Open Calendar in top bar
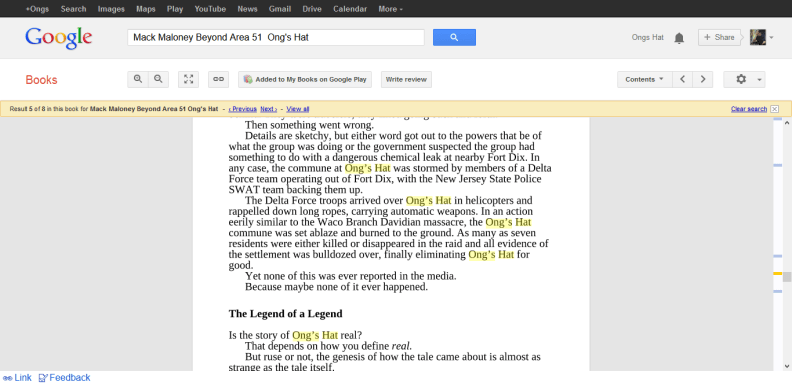The image size is (792, 386). (350, 9)
